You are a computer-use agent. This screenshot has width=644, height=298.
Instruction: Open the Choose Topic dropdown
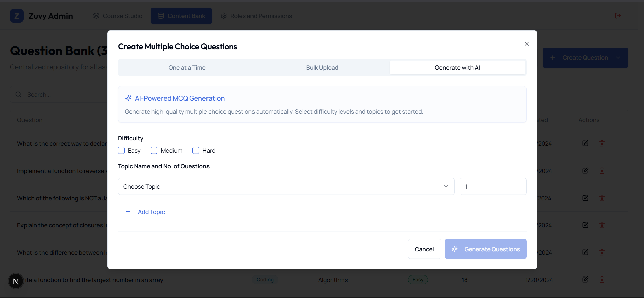pos(286,186)
